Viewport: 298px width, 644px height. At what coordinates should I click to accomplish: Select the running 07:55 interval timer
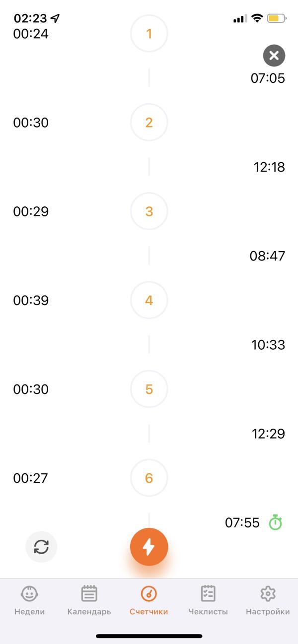pyautogui.click(x=242, y=522)
